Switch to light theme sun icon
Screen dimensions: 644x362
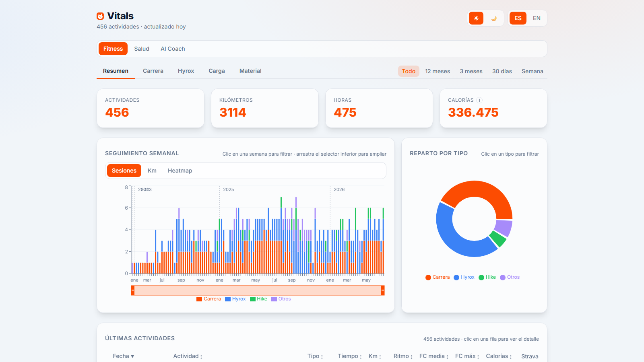[x=476, y=18]
